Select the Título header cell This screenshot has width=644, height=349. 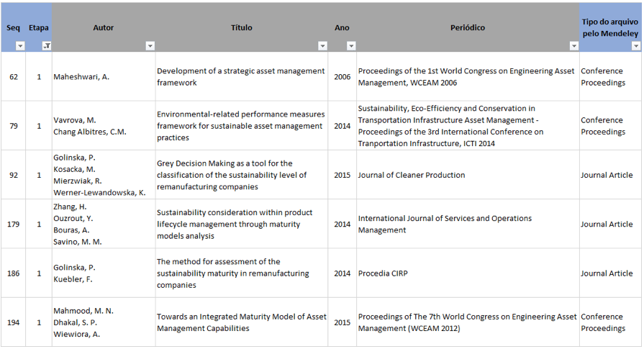click(x=242, y=27)
